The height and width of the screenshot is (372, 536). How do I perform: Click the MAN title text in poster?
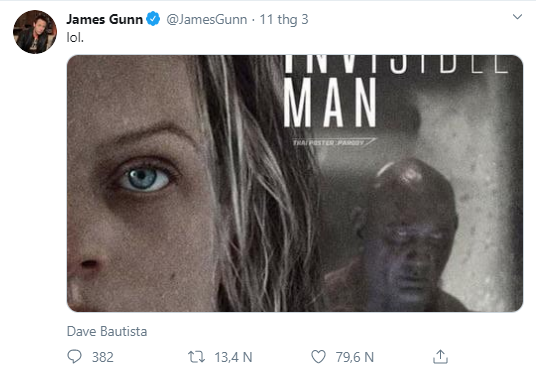pyautogui.click(x=330, y=102)
